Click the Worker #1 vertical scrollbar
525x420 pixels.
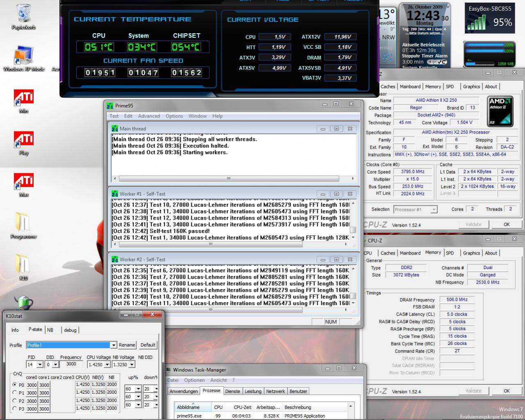353,221
